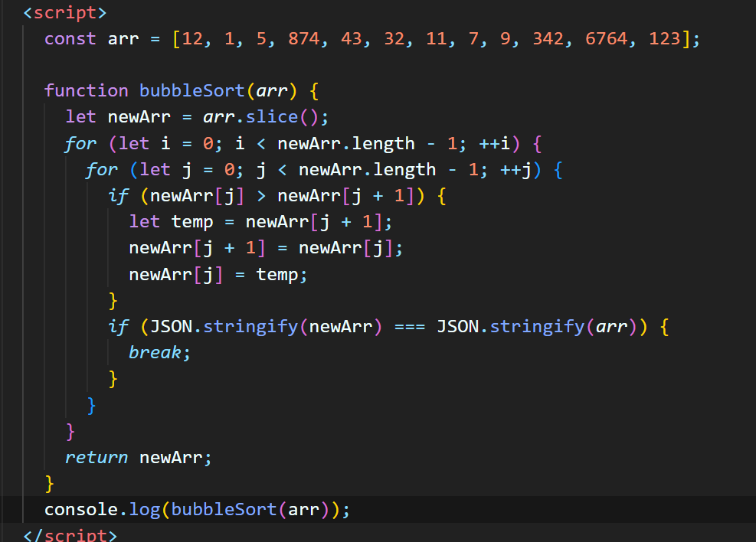
Task: Click the closing </script> tag
Action: [x=70, y=535]
